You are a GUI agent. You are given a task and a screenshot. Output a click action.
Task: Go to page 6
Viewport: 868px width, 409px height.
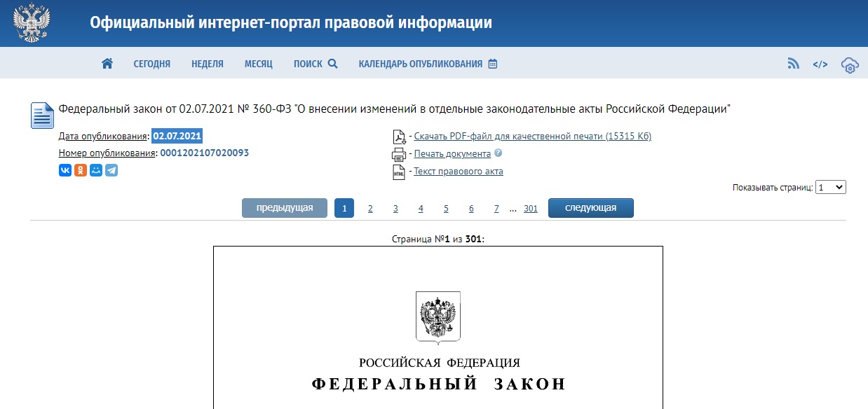click(471, 209)
